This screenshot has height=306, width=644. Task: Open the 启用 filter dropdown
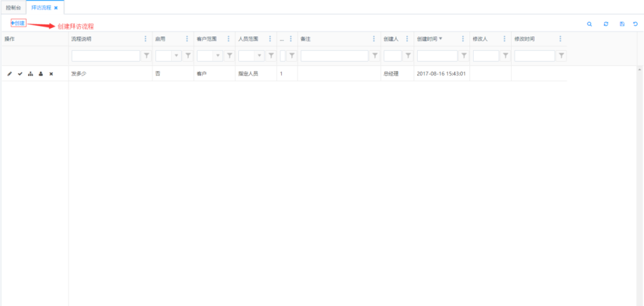pos(176,55)
